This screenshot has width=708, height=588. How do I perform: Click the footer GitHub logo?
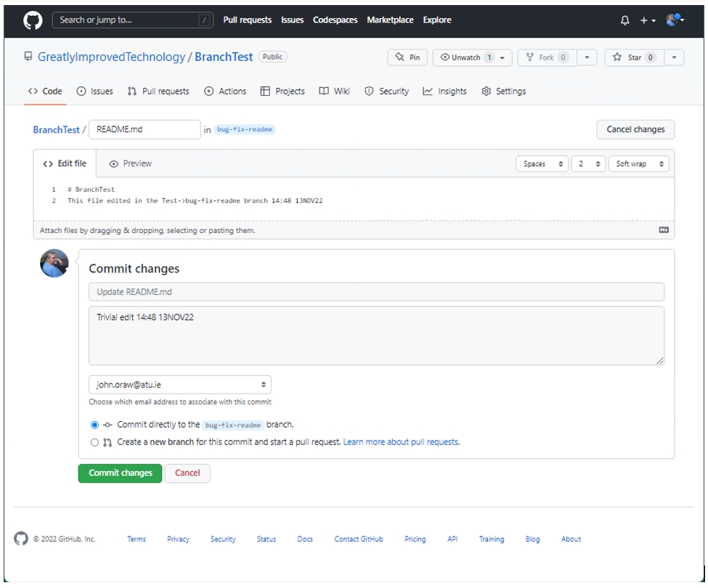click(x=21, y=539)
